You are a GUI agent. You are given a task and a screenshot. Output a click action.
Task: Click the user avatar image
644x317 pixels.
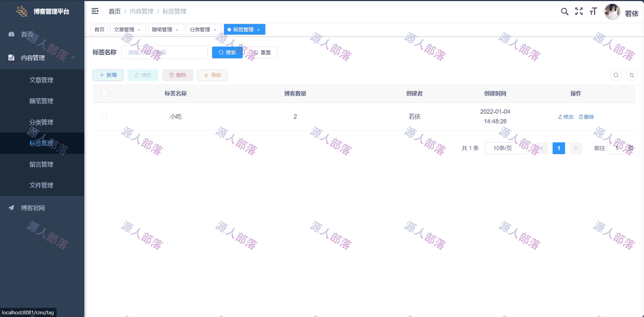[x=612, y=12]
